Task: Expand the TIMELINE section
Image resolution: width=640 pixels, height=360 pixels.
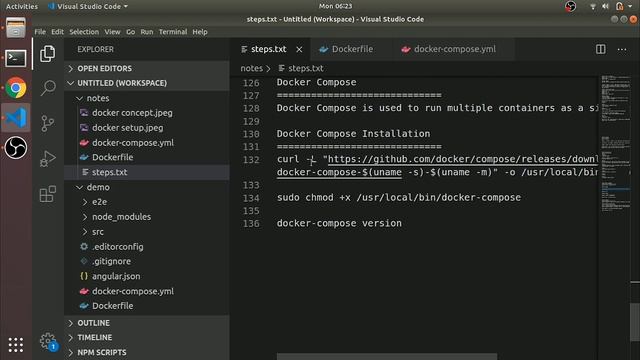Action: pos(94,338)
